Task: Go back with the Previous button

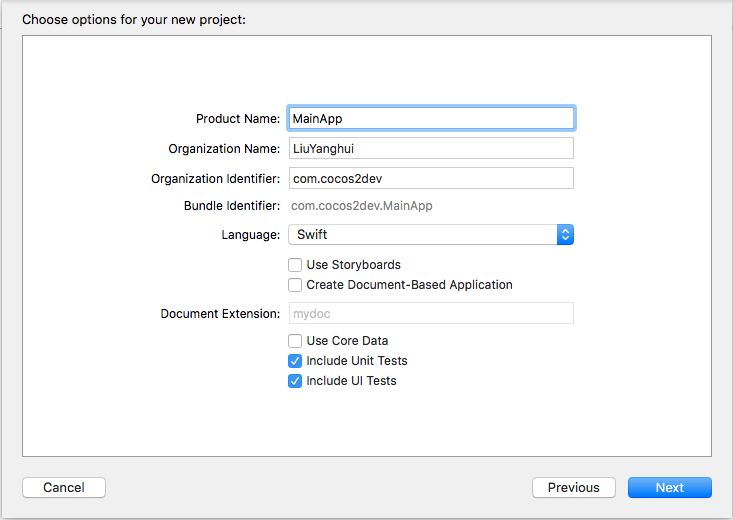Action: point(574,487)
